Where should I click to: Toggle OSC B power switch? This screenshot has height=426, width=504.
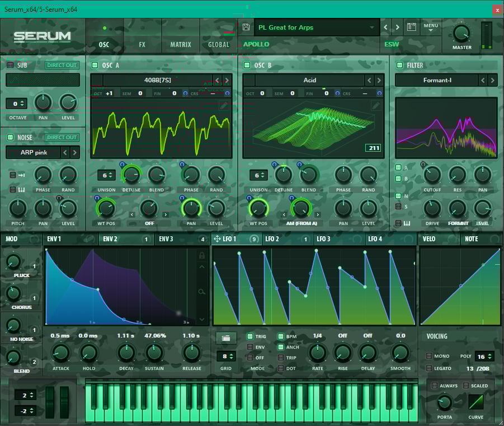(x=247, y=65)
